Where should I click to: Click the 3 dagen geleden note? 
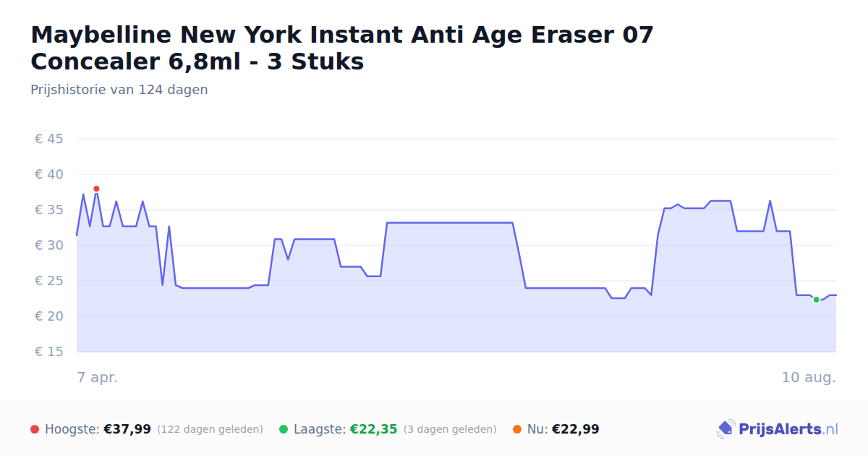tap(450, 429)
